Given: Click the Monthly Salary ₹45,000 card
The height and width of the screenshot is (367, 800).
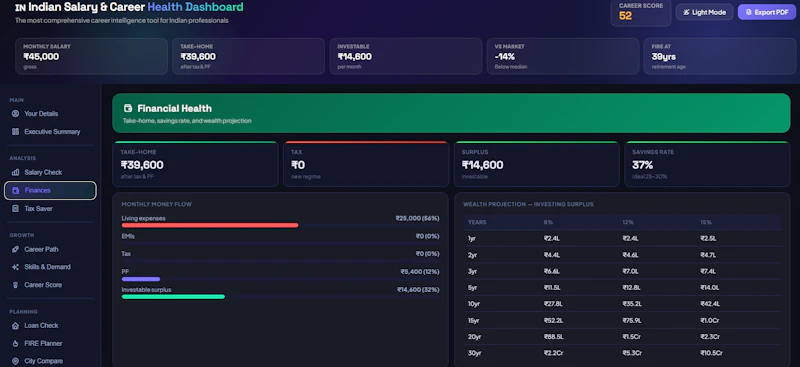Looking at the screenshot, I should (91, 56).
